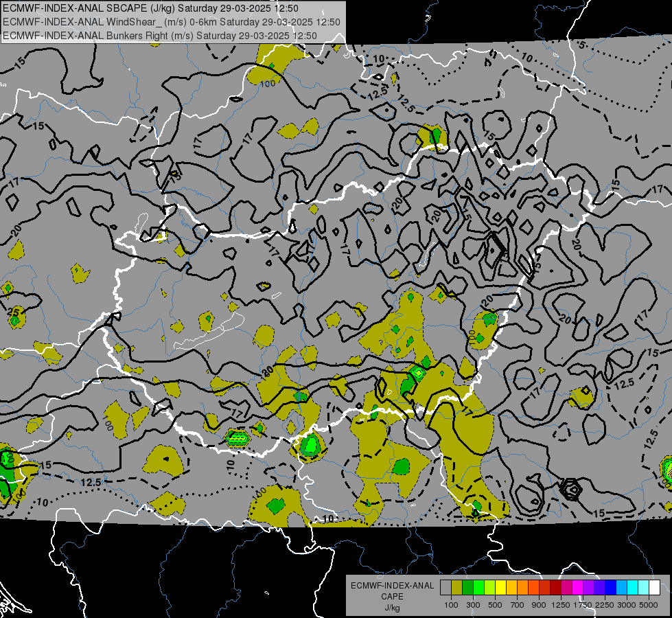The height and width of the screenshot is (618, 672).
Task: Select the WindShear 0-6km title line
Action: pyautogui.click(x=172, y=22)
